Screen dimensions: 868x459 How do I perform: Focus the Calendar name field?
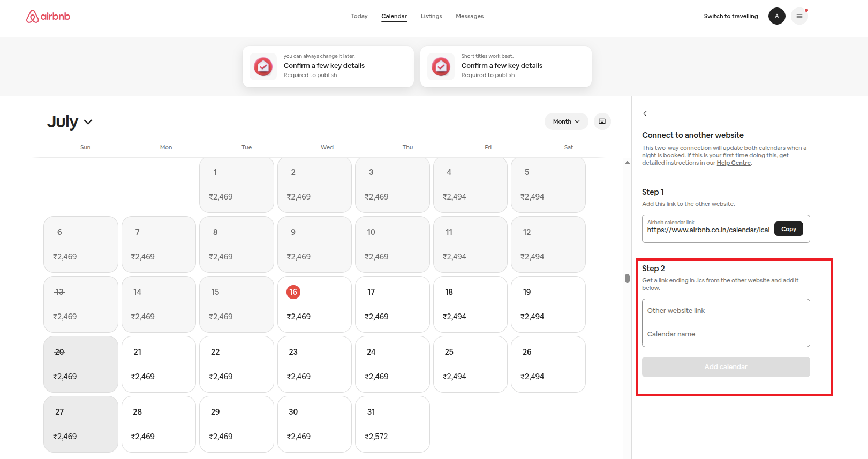[726, 334]
